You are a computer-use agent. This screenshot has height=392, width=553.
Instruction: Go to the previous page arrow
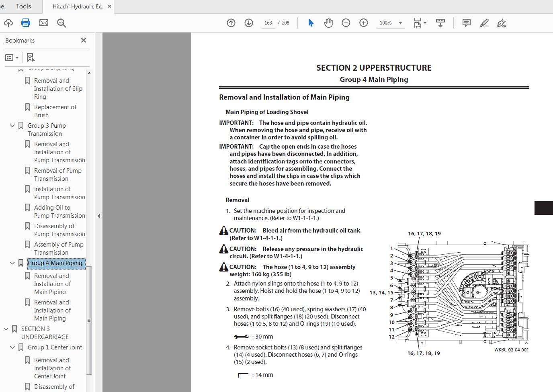[x=231, y=23]
